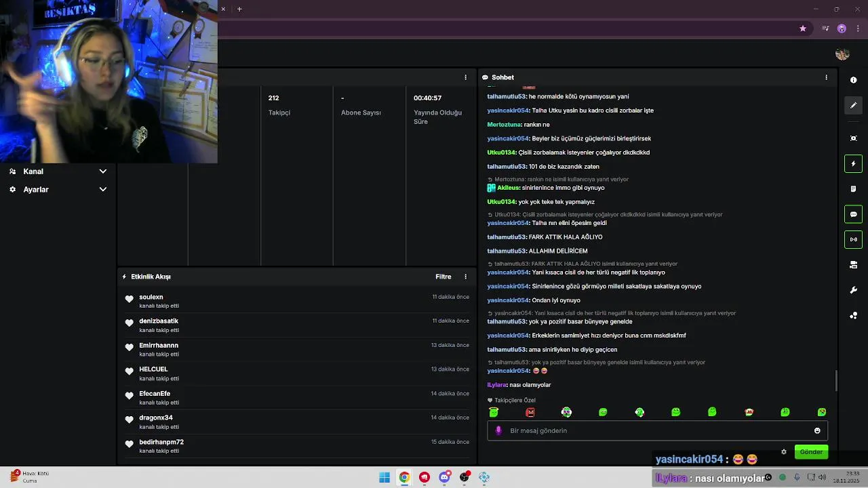Click the server stack icon in right sidebar
This screenshot has width=868, height=488.
tap(853, 265)
